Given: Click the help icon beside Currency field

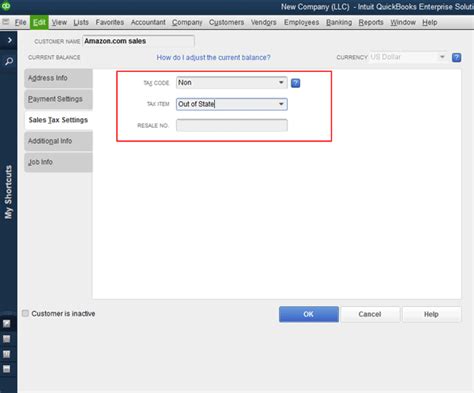Looking at the screenshot, I should coord(456,57).
